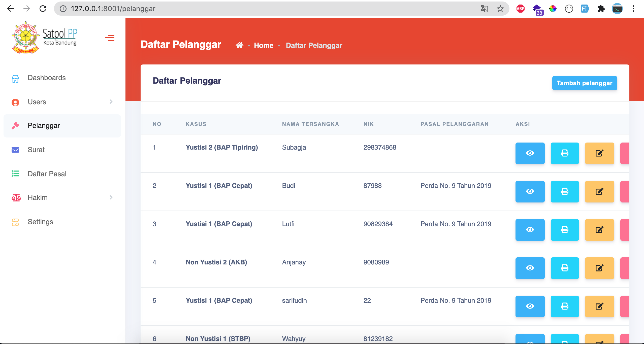Image resolution: width=644 pixels, height=344 pixels.
Task: Open Surat in sidebar
Action: [36, 150]
